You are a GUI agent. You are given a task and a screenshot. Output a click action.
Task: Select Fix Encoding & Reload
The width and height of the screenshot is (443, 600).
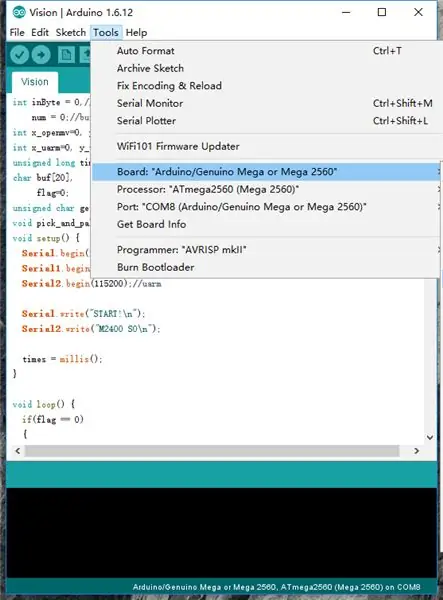click(267, 86)
